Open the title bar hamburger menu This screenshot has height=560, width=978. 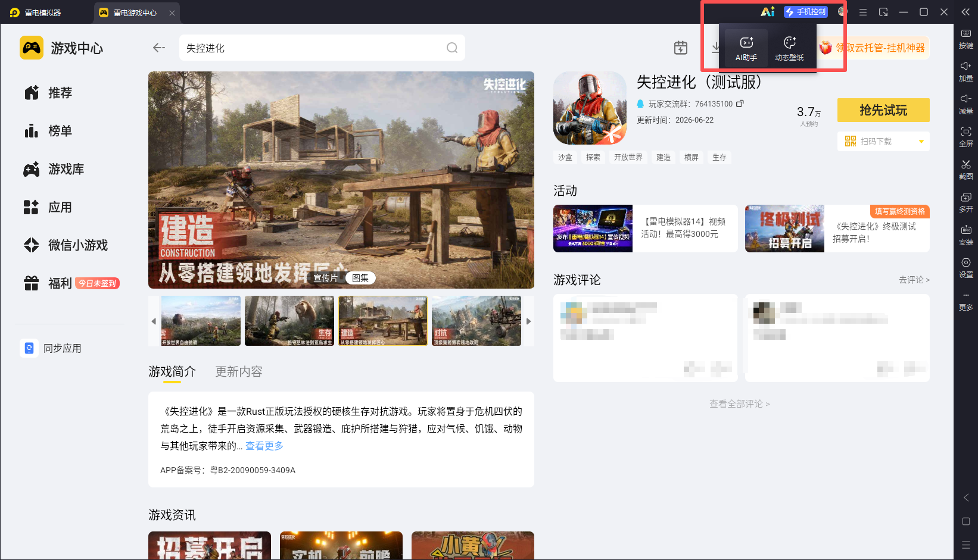coord(862,12)
